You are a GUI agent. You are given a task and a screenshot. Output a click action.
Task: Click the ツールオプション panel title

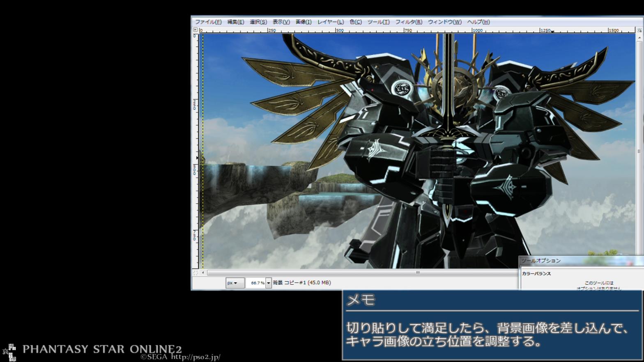pyautogui.click(x=541, y=261)
